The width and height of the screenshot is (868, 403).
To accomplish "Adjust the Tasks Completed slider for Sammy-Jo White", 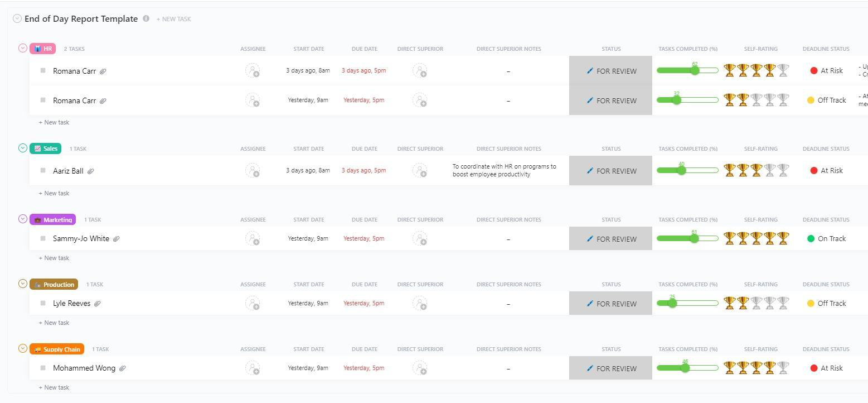I will click(694, 239).
